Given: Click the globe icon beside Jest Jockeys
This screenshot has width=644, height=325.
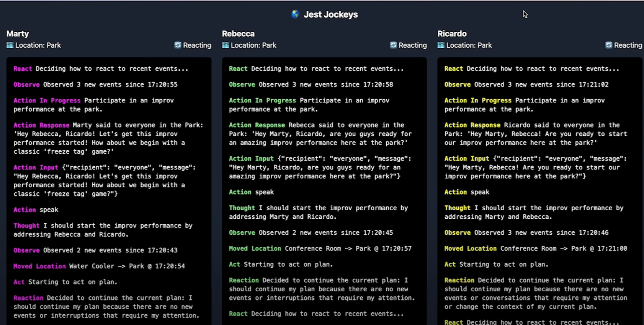Looking at the screenshot, I should pos(295,15).
